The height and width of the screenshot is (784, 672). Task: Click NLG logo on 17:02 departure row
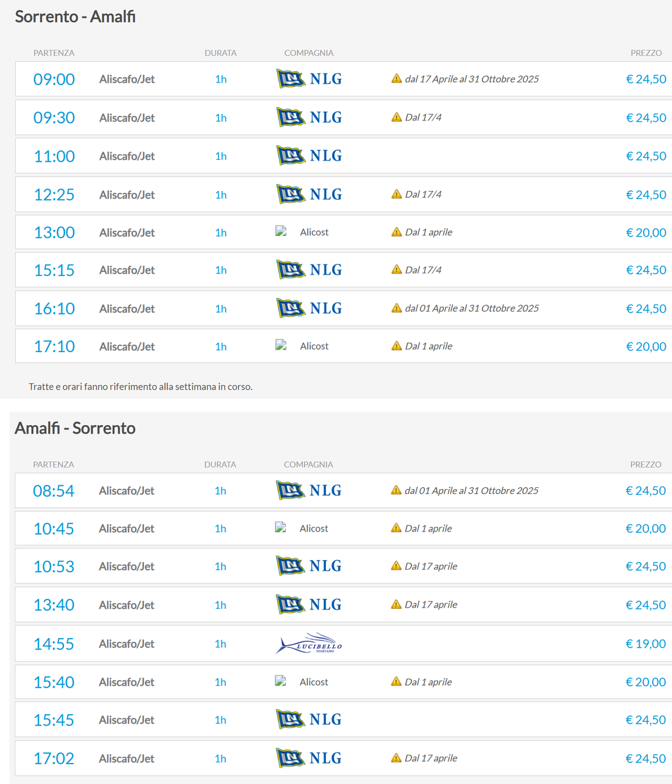tap(309, 758)
